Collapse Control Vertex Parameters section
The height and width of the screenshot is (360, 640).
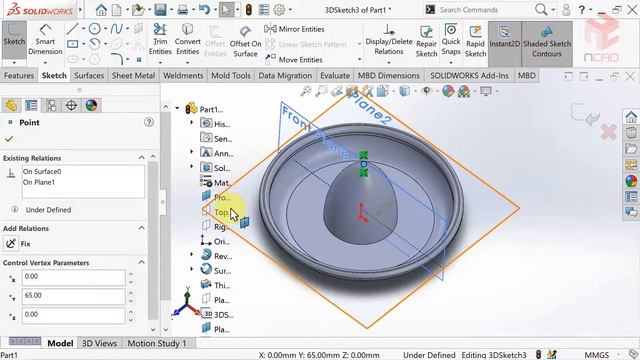click(142, 262)
